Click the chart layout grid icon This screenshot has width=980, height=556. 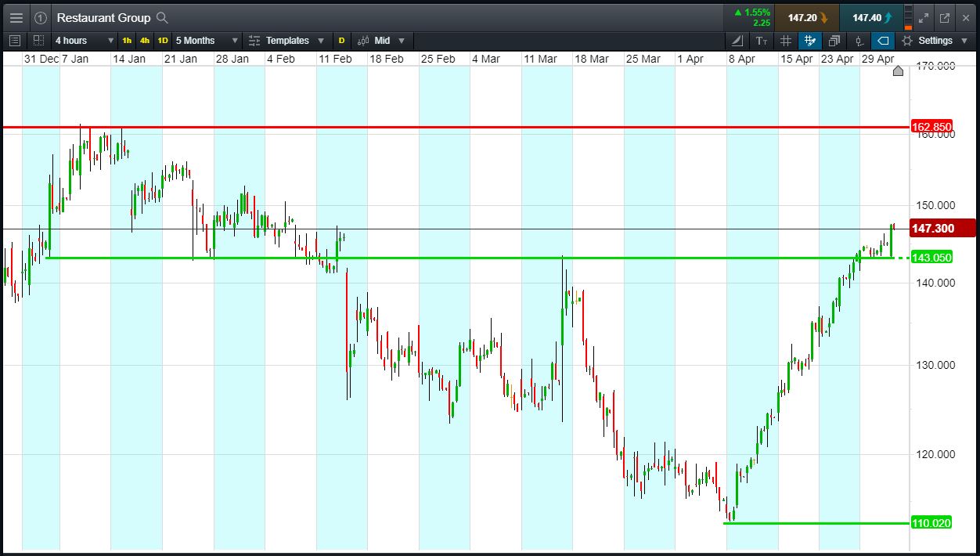(x=38, y=41)
